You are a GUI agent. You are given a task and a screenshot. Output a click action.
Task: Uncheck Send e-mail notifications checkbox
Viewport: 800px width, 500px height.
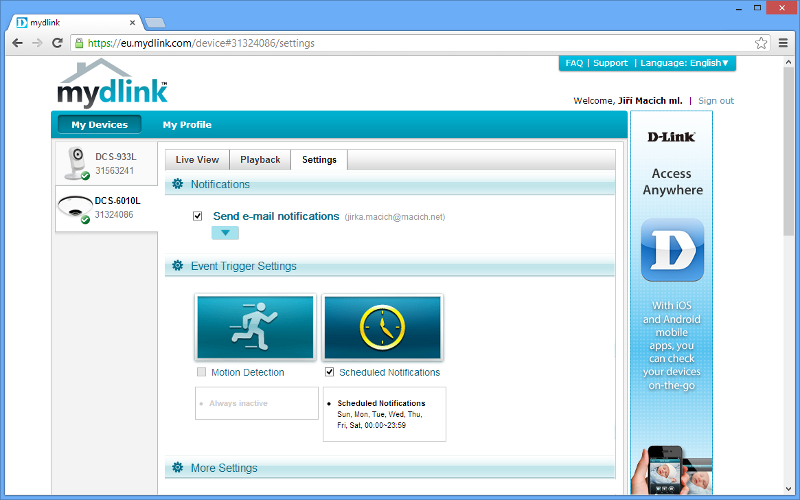click(x=198, y=216)
